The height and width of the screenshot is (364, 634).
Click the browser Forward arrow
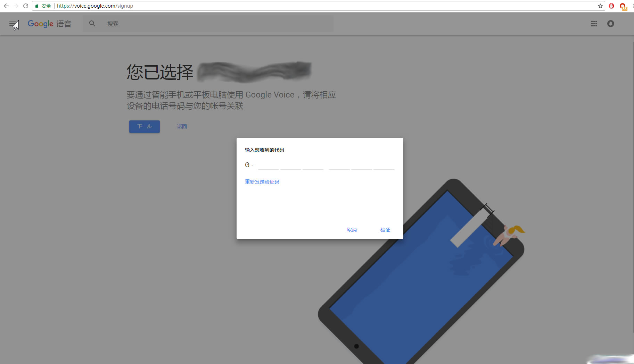pos(16,6)
